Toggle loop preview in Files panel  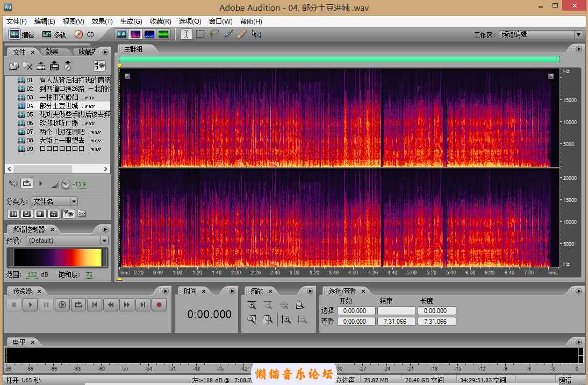pos(27,184)
